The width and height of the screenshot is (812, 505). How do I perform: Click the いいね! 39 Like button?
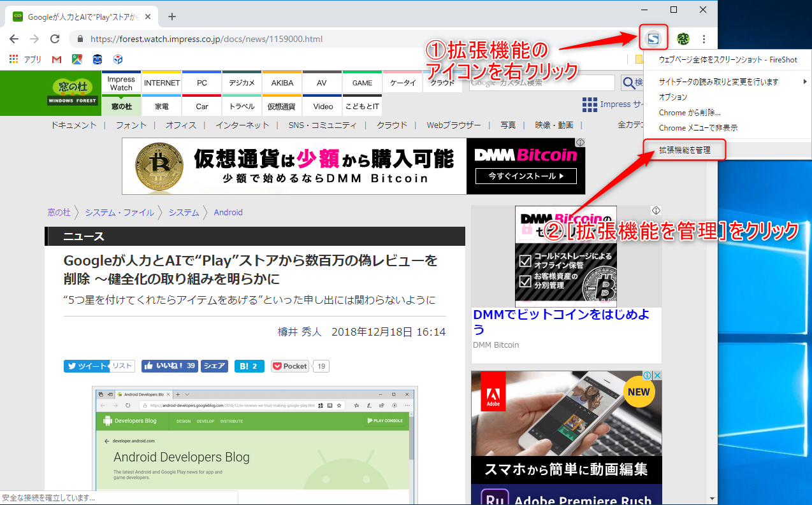pos(169,366)
